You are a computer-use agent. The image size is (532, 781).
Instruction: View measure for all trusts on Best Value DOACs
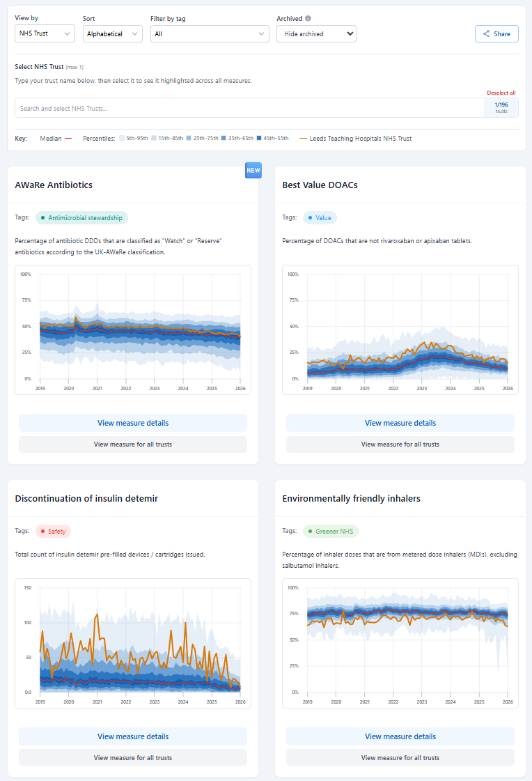click(x=400, y=444)
